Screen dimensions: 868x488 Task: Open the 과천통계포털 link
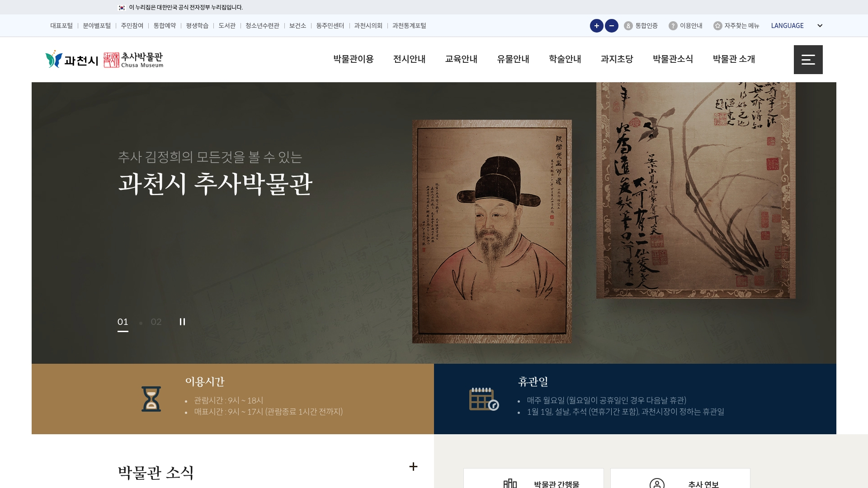coord(409,26)
